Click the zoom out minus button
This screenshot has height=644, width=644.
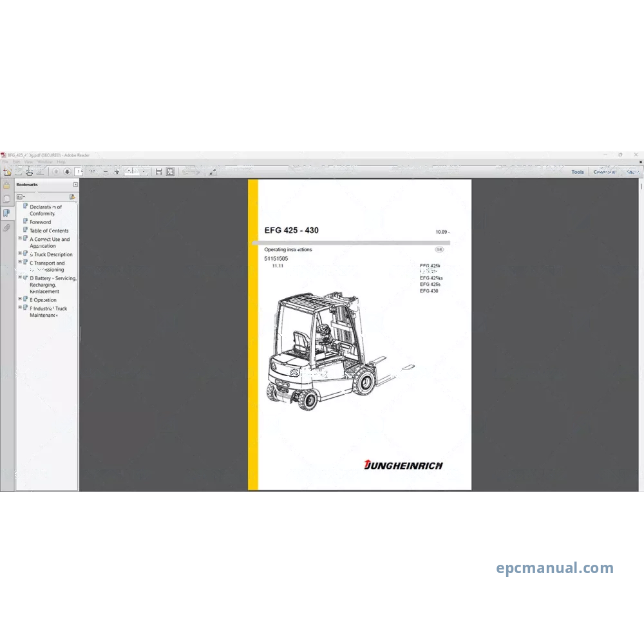[x=106, y=172]
